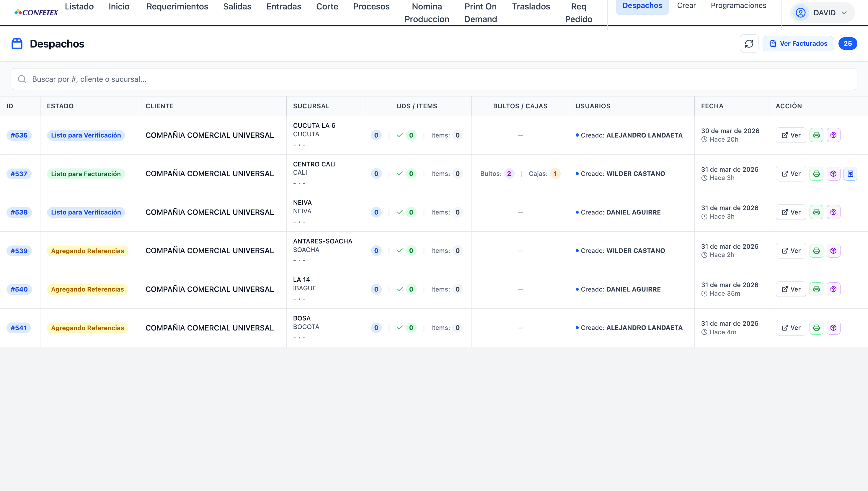Screen dimensions: 868x491
Task: Click the Hace 4m timestamp
Action: point(719,332)
